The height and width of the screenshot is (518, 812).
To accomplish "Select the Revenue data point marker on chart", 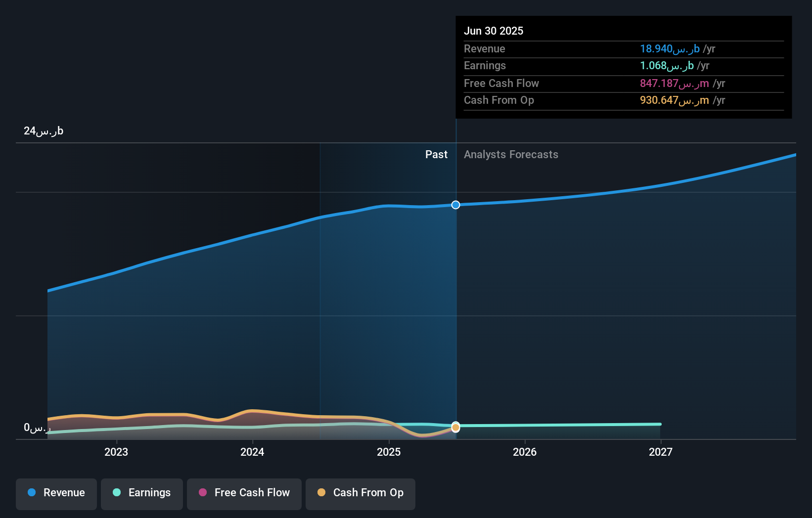I will point(455,205).
